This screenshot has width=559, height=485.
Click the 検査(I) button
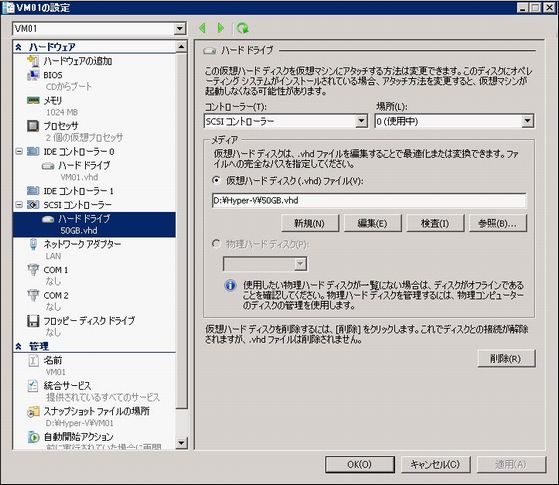(x=435, y=224)
